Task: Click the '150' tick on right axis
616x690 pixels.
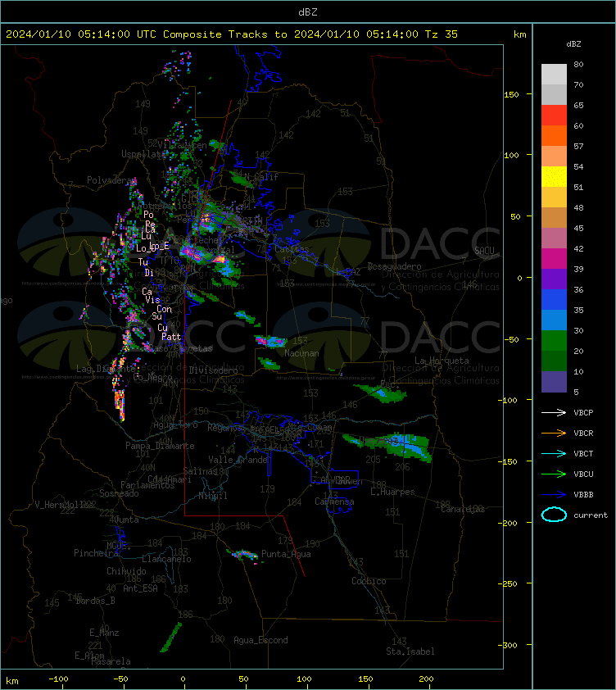Action: [511, 94]
